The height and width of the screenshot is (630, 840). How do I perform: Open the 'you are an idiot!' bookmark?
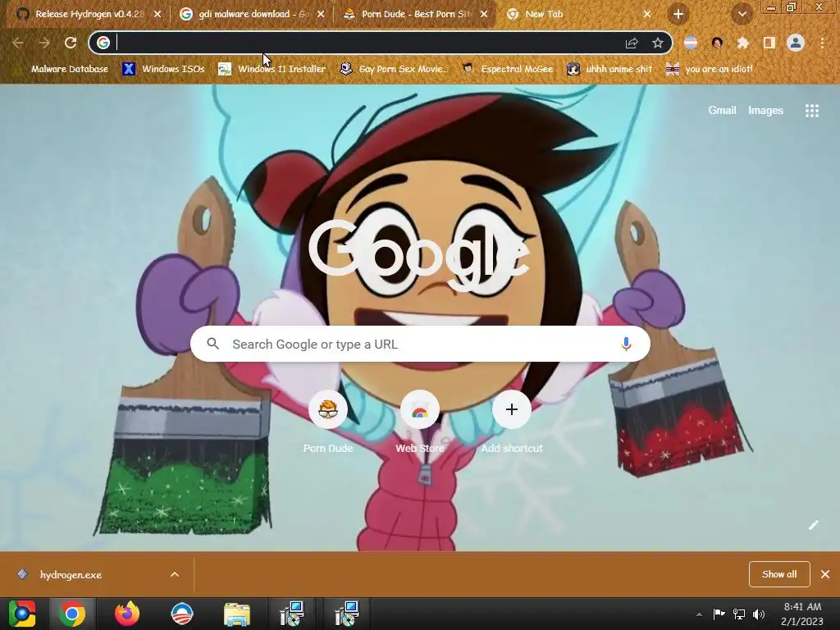click(x=709, y=69)
